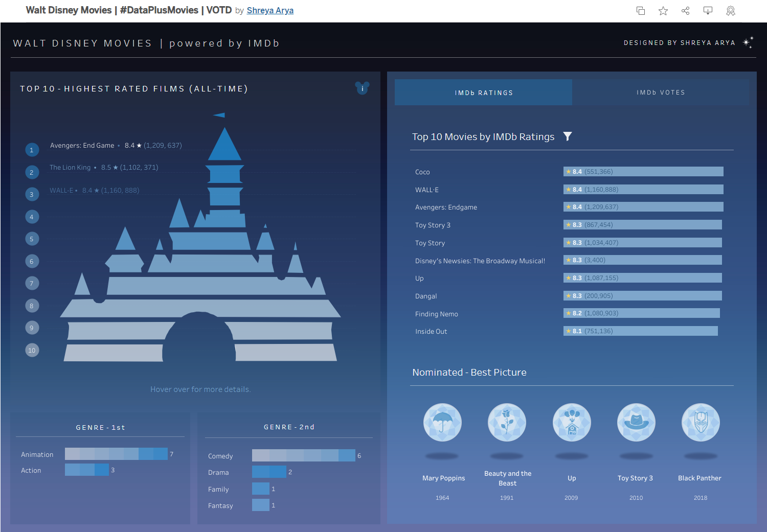Viewport: 767px width, 532px height.
Task: Click the download icon in the header
Action: (708, 11)
